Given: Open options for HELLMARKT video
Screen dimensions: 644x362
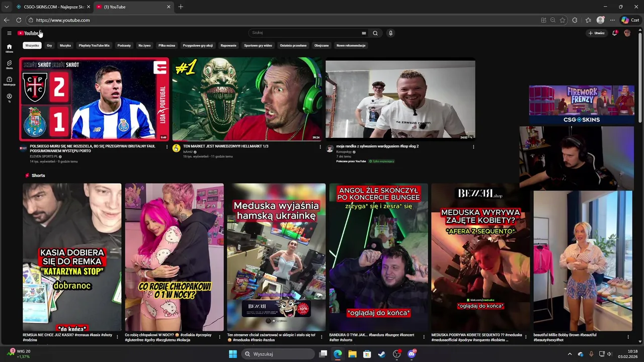Looking at the screenshot, I should coord(320,147).
